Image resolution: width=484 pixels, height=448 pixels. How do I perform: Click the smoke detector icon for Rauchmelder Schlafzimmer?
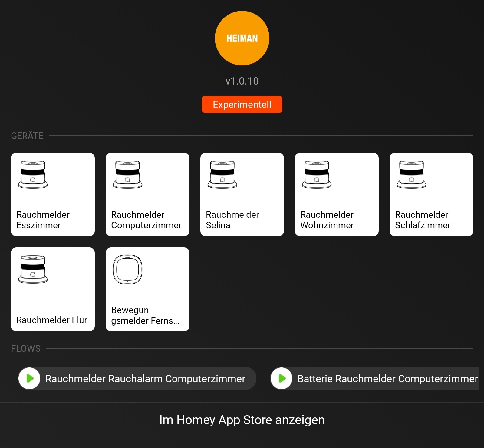coord(411,174)
